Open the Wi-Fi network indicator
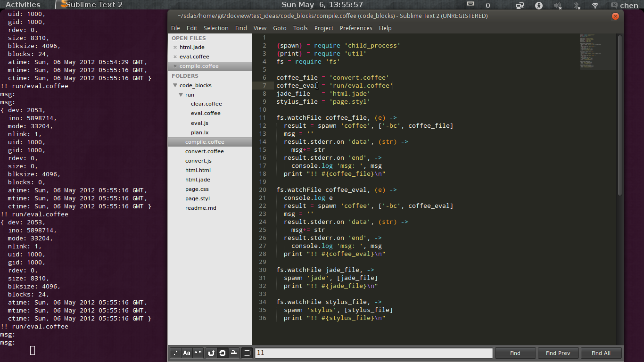This screenshot has height=362, width=644. pyautogui.click(x=595, y=5)
